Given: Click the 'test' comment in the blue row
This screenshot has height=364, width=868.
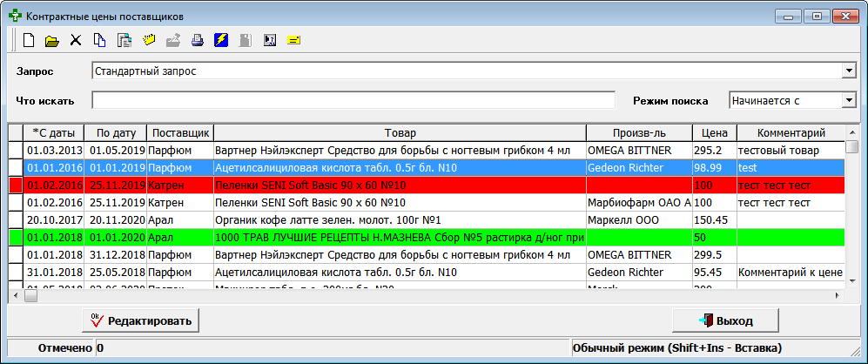Looking at the screenshot, I should pos(791,167).
